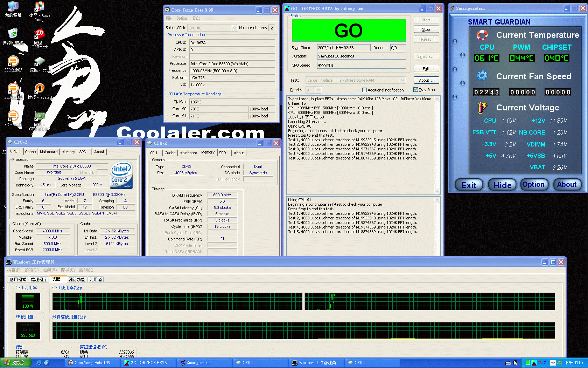Select the 3DMark03 desktop icon
The width and height of the screenshot is (588, 368).
click(x=13, y=61)
